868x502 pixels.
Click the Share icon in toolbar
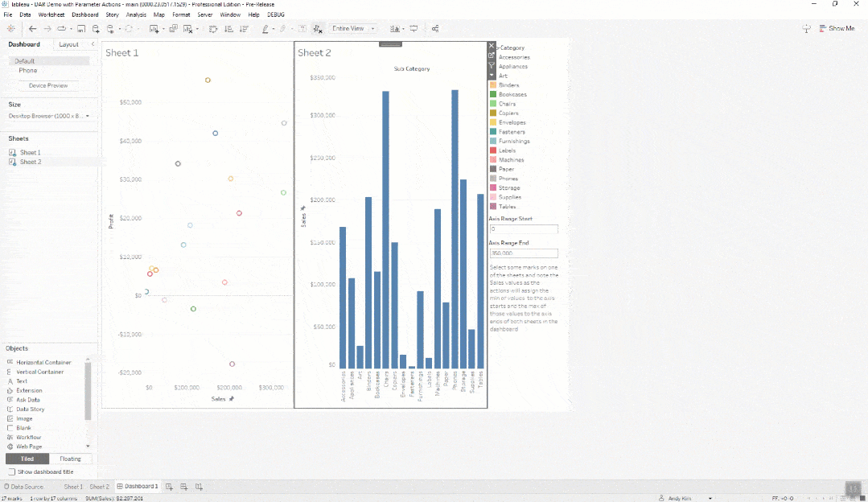point(435,29)
